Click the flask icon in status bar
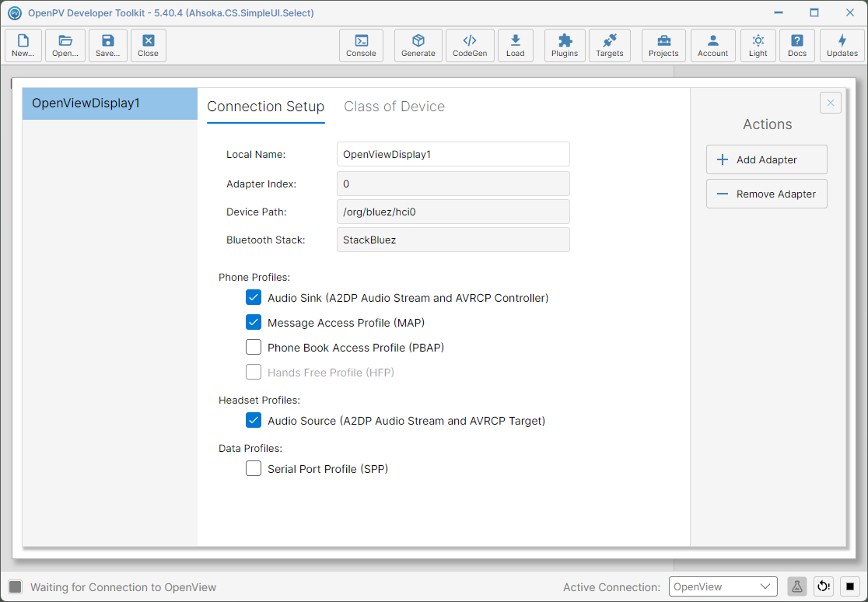The image size is (868, 602). pos(797,586)
